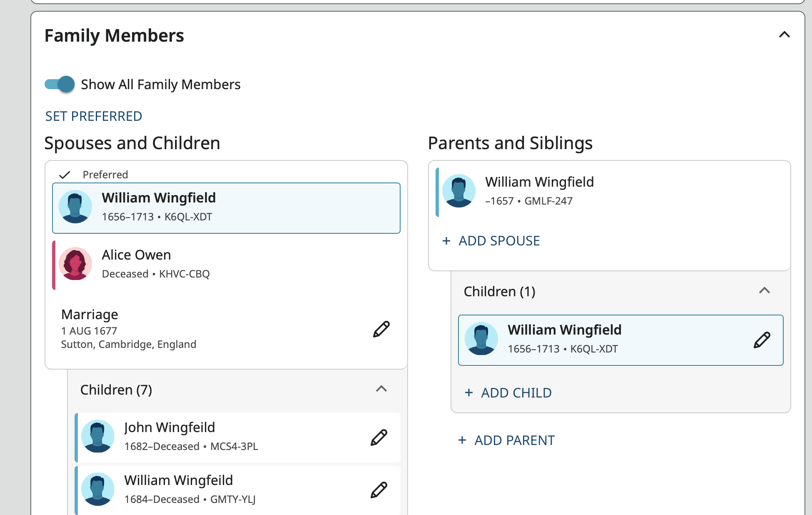The height and width of the screenshot is (515, 812).
Task: Click pencil icon for John Wingfeild
Action: click(379, 437)
